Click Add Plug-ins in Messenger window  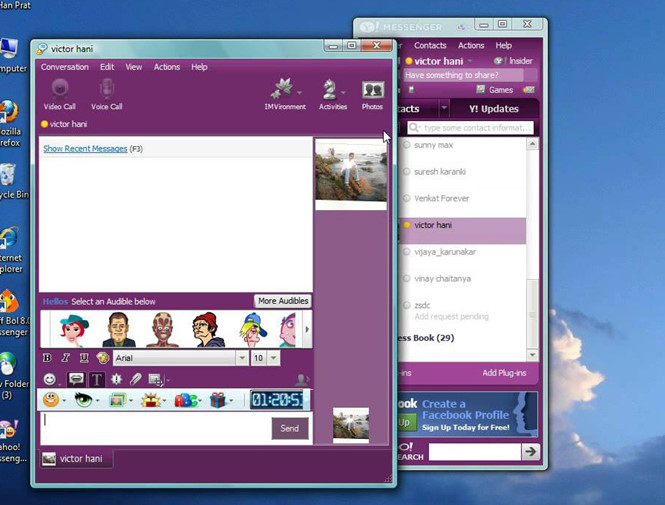click(504, 373)
